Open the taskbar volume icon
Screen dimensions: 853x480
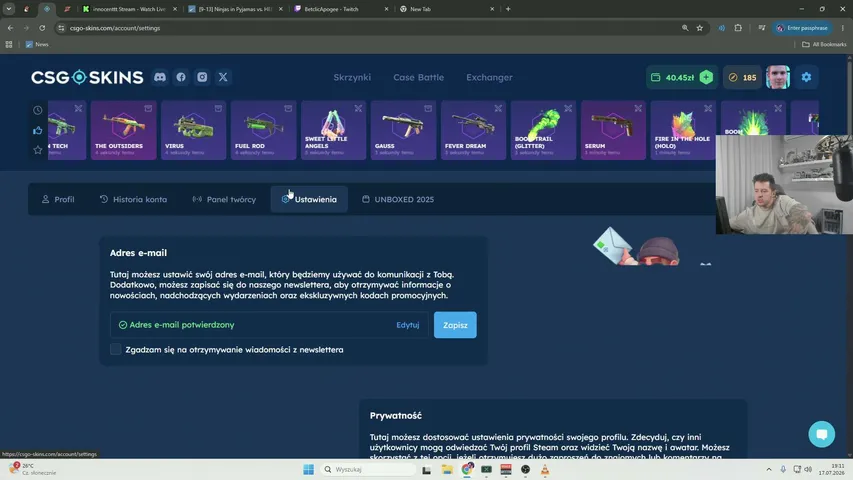pyautogui.click(x=808, y=469)
